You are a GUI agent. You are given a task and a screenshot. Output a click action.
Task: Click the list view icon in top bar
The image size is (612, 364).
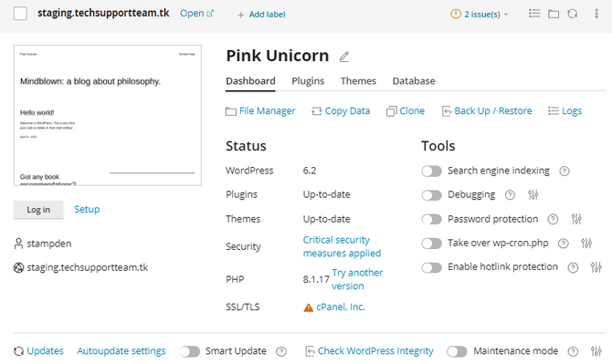click(534, 14)
